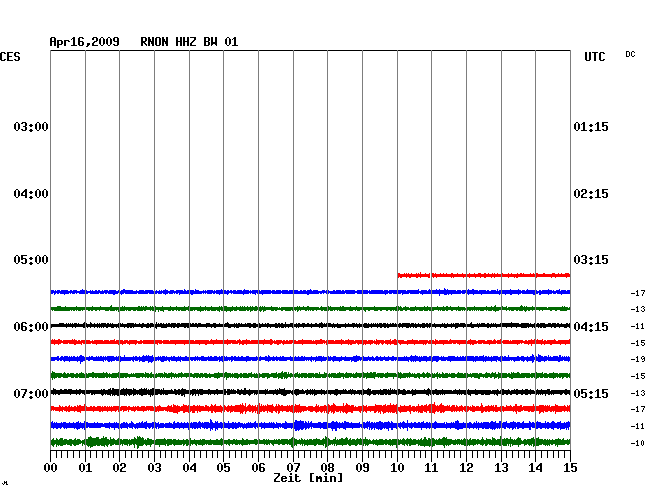The width and height of the screenshot is (650, 494).
Task: Click the -19 amplitude value
Action: click(x=638, y=359)
